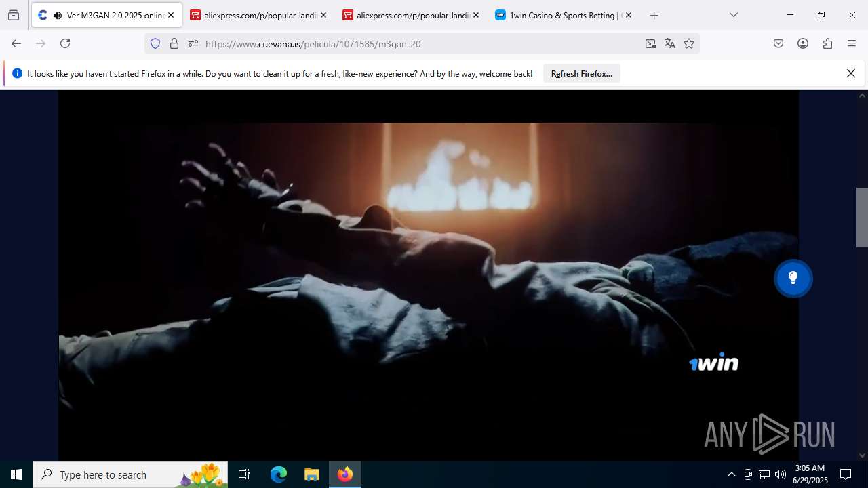Screen dimensions: 868x488
Task: Switch to 1win Casino & Sports Betting tab
Action: point(564,15)
